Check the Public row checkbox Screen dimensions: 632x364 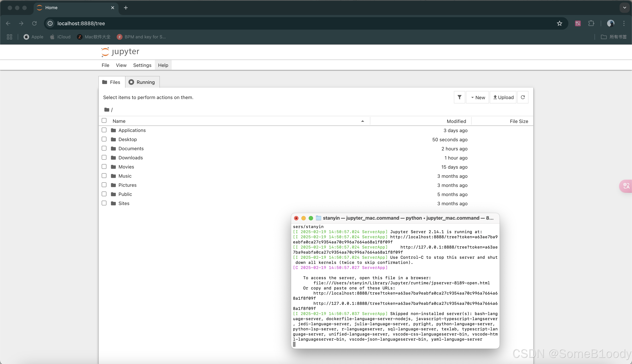point(104,194)
